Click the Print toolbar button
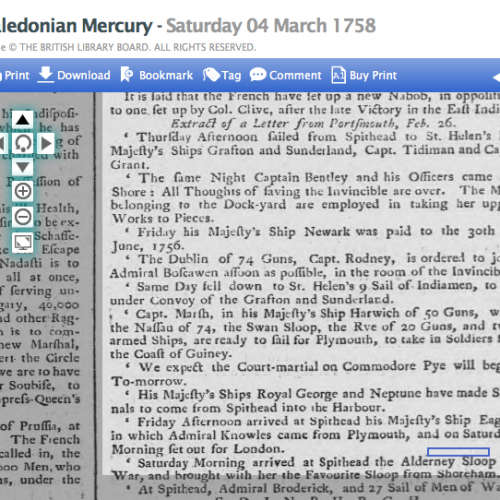The image size is (500, 500). (15, 75)
